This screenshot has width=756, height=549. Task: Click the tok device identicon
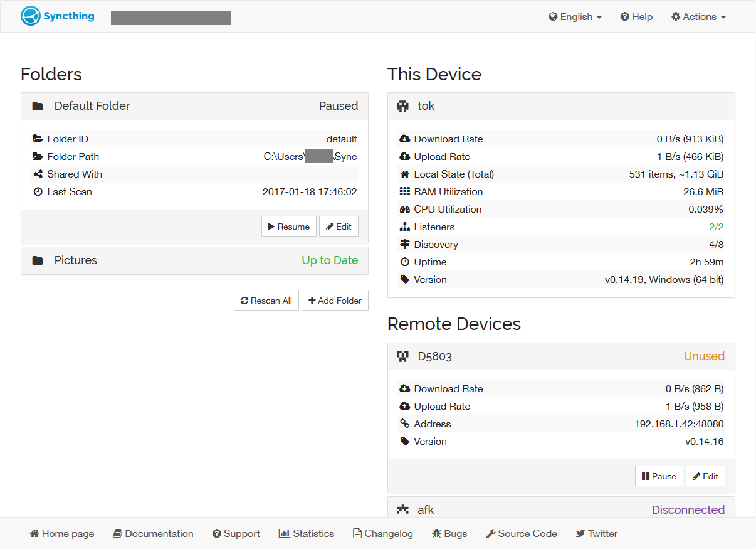click(x=403, y=106)
